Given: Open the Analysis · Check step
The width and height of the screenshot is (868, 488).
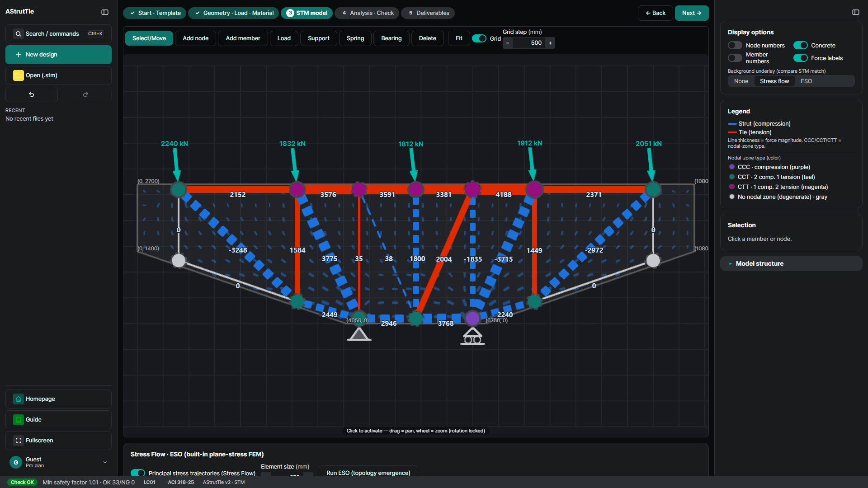Looking at the screenshot, I should 367,13.
